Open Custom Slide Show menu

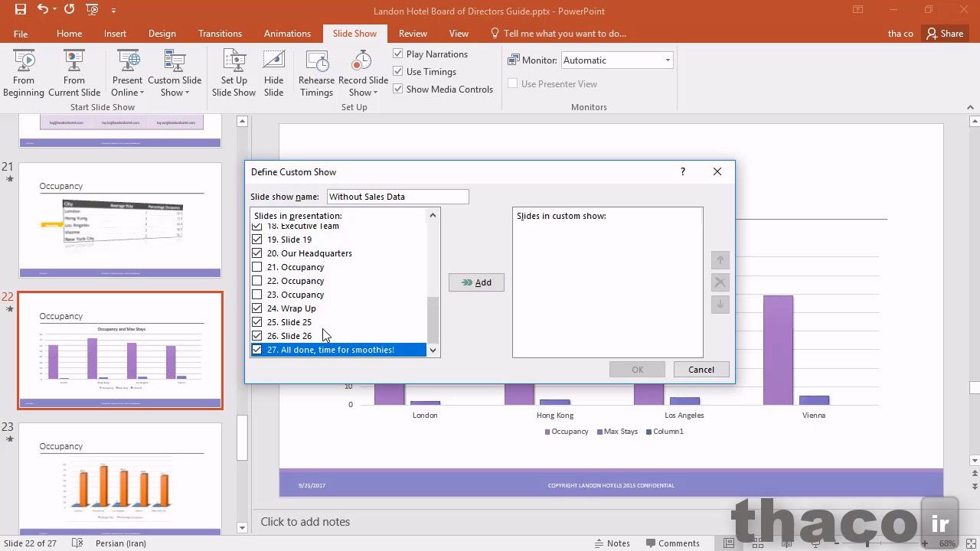click(x=175, y=73)
